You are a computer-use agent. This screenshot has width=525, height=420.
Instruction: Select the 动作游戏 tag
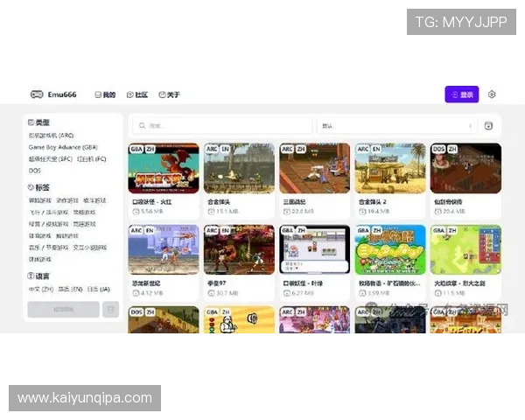[x=67, y=200]
